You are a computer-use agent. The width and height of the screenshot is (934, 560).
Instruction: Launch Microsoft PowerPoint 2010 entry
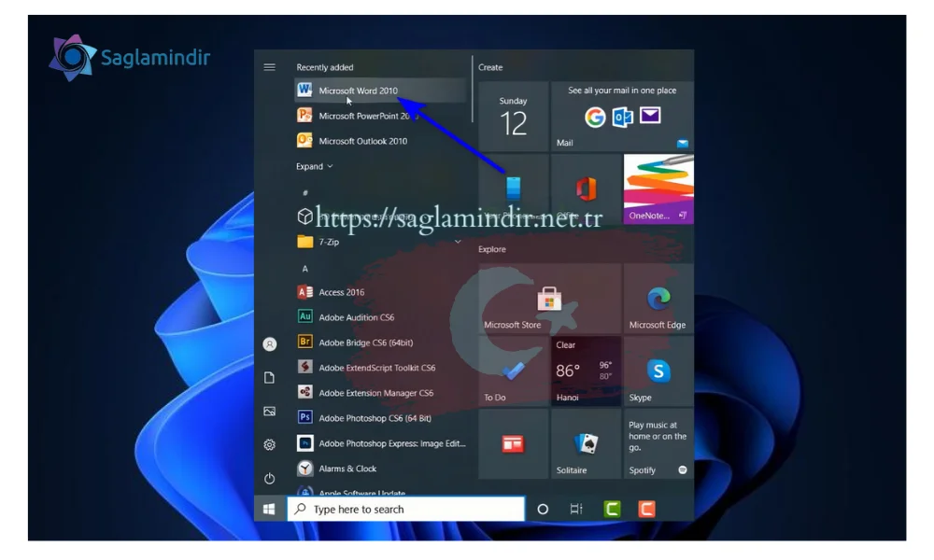pyautogui.click(x=380, y=116)
